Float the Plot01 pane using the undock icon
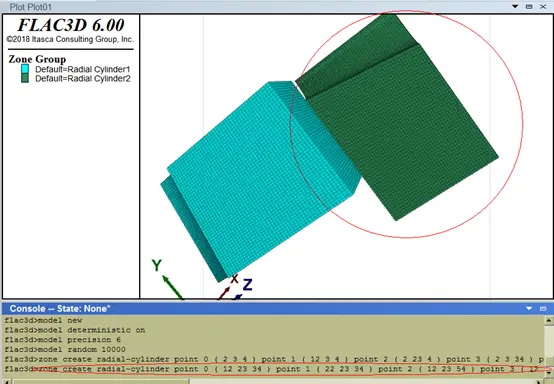 point(529,6)
